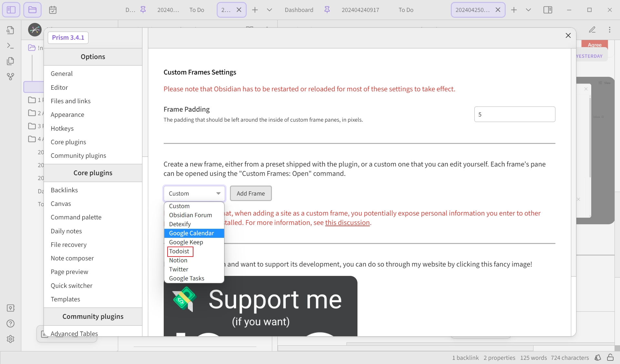Image resolution: width=620 pixels, height=364 pixels.
Task: Click the purple pin icon beside Dashboard
Action: pyautogui.click(x=327, y=10)
